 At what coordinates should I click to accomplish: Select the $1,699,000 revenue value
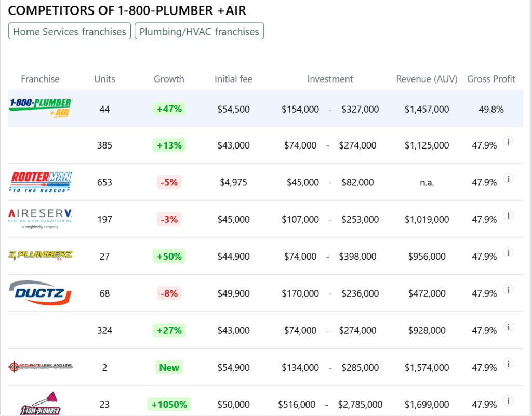click(x=427, y=404)
